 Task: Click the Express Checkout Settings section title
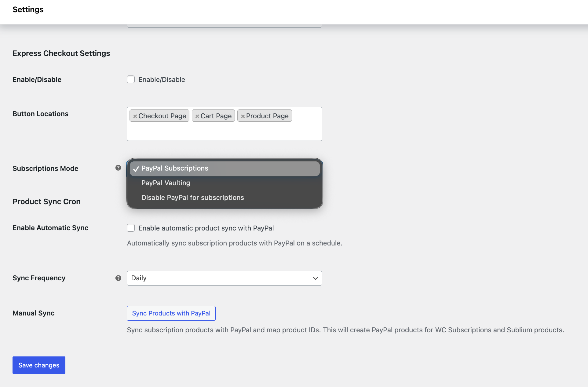point(61,53)
